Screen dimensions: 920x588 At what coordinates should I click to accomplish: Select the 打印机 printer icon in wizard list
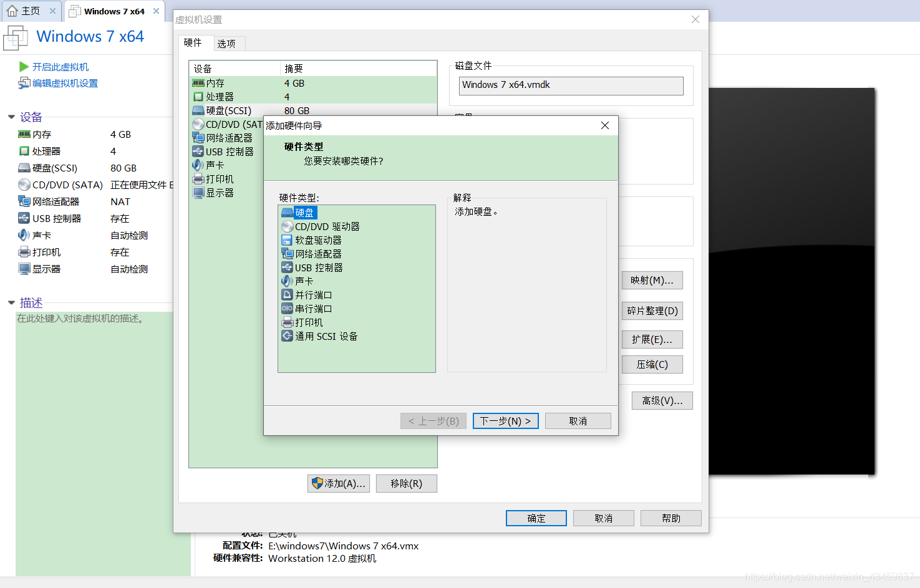[x=287, y=322]
